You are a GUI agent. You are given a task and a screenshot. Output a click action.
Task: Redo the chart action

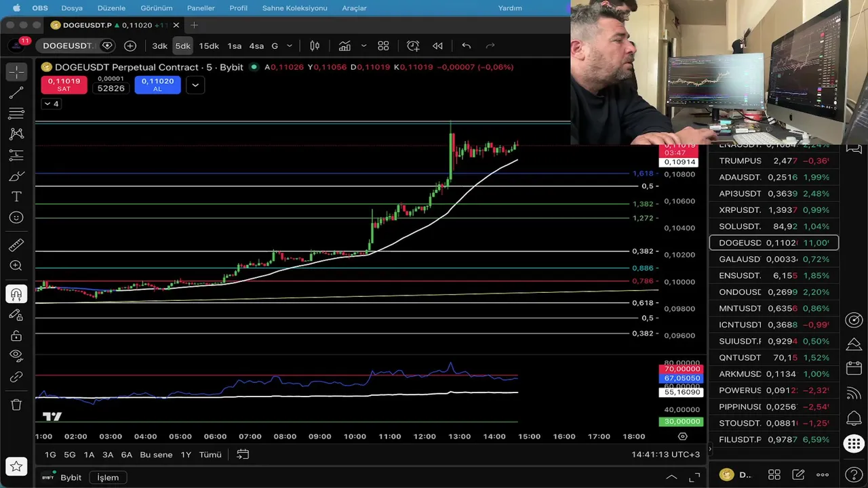coord(490,46)
